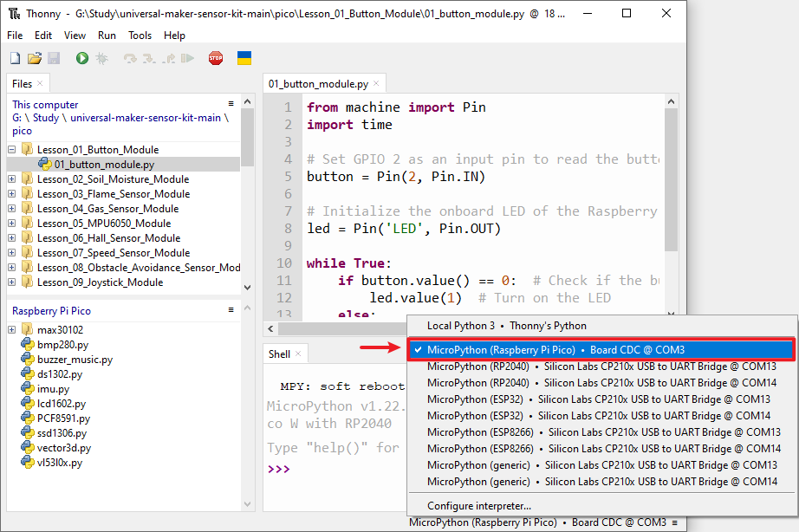The image size is (799, 532).
Task: Select MicroPython (ESP8266) on COM14
Action: click(601, 449)
